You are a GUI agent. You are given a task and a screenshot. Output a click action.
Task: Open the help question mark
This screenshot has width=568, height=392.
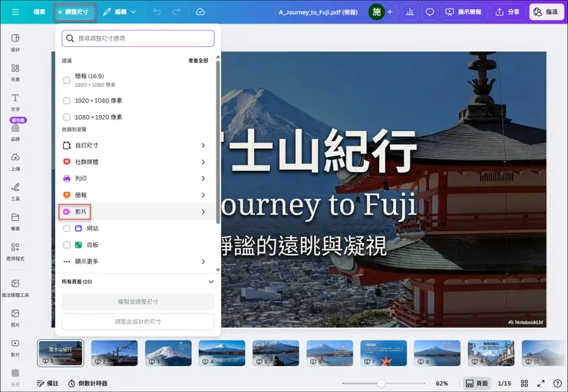pos(557,384)
